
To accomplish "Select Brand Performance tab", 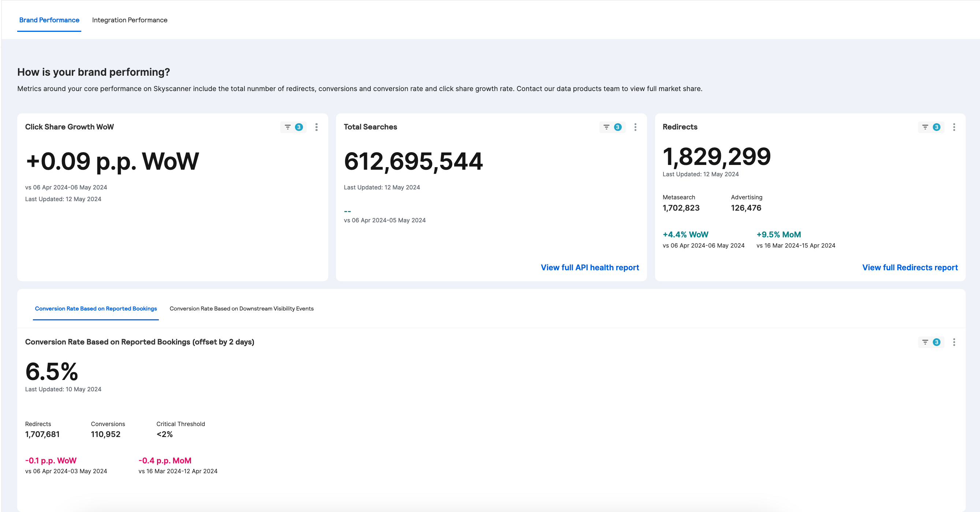I will [x=49, y=20].
